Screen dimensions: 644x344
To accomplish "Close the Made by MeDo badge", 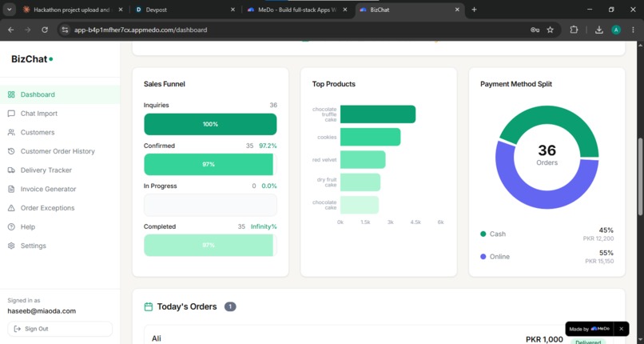I will click(622, 329).
